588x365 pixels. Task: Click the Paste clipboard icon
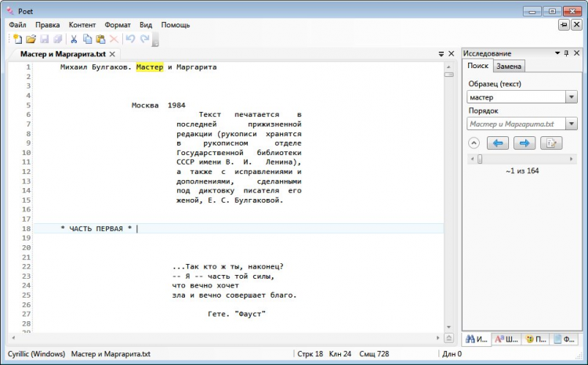point(100,38)
